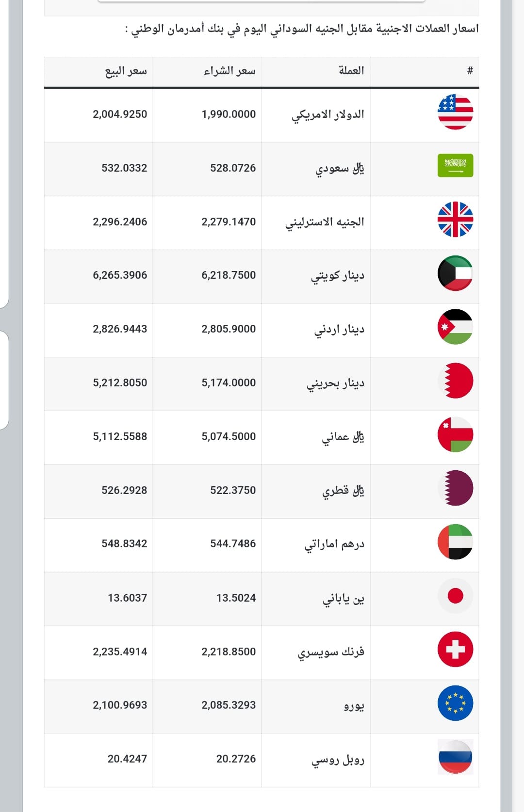Click the Switzerland flag icon
Viewport: 524px width, 812px height.
pos(455,650)
